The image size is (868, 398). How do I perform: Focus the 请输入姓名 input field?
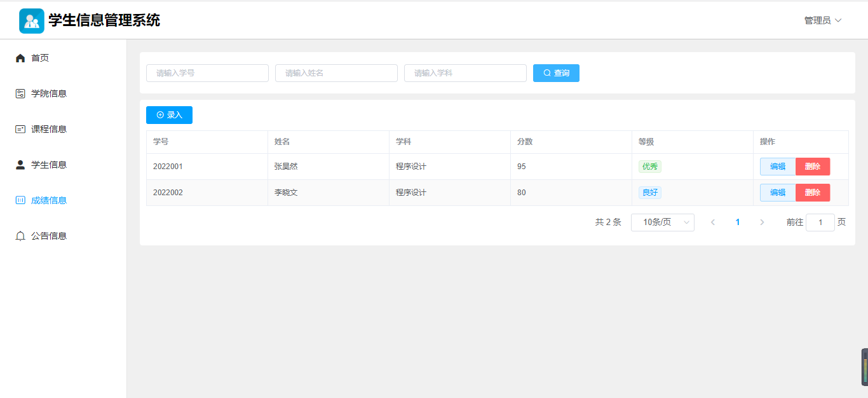336,73
